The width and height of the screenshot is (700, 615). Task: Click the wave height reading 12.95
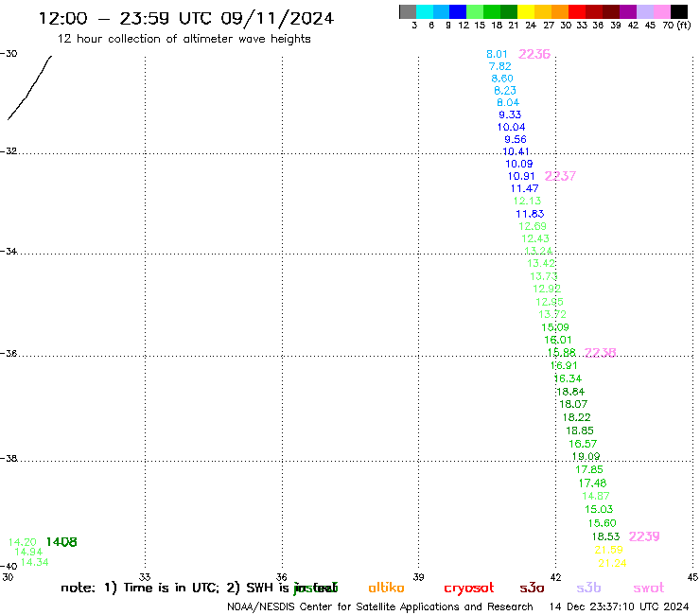[550, 302]
